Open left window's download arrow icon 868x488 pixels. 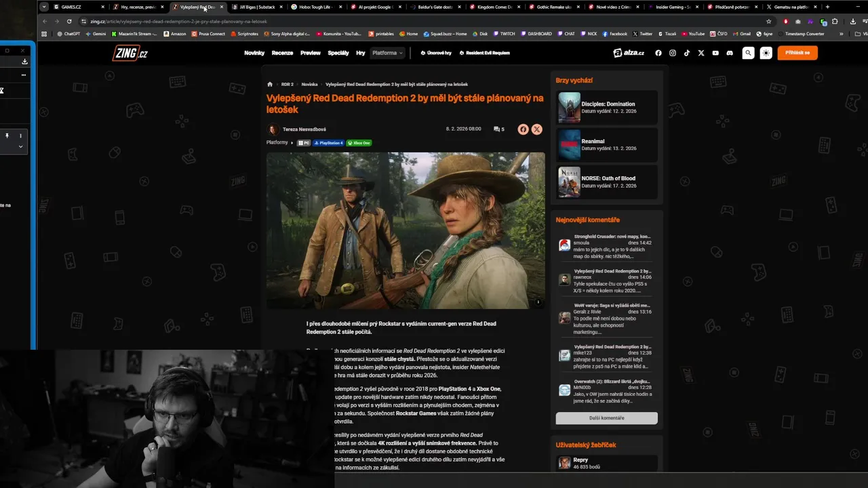(x=24, y=61)
